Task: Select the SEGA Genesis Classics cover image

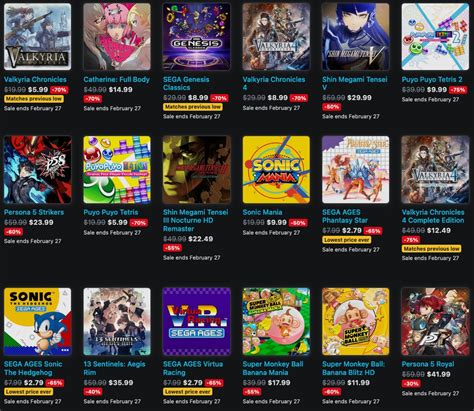Action: click(x=196, y=37)
